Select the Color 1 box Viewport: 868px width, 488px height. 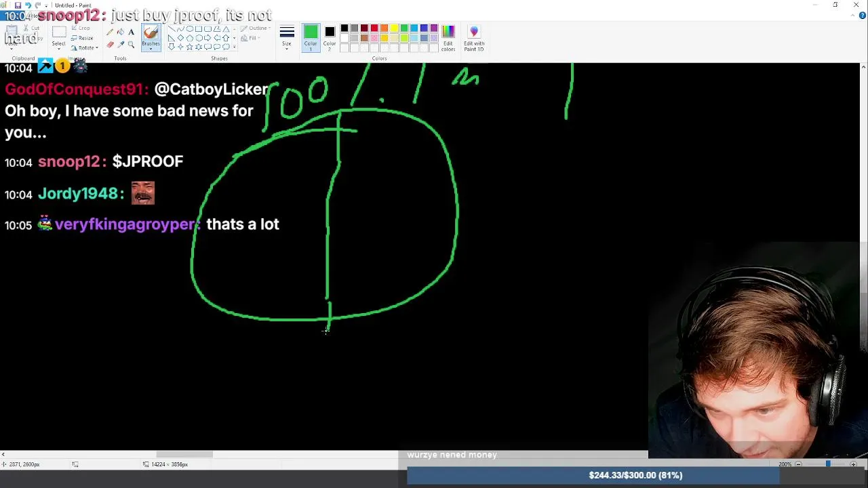coord(311,37)
